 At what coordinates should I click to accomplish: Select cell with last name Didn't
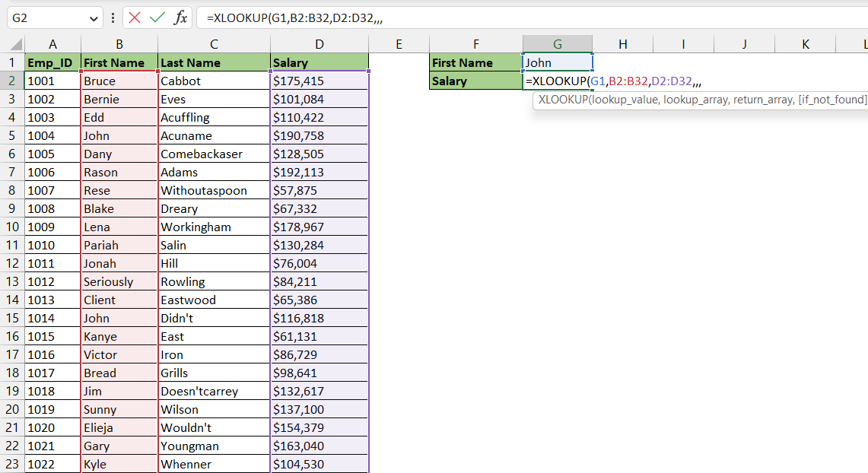coord(214,318)
